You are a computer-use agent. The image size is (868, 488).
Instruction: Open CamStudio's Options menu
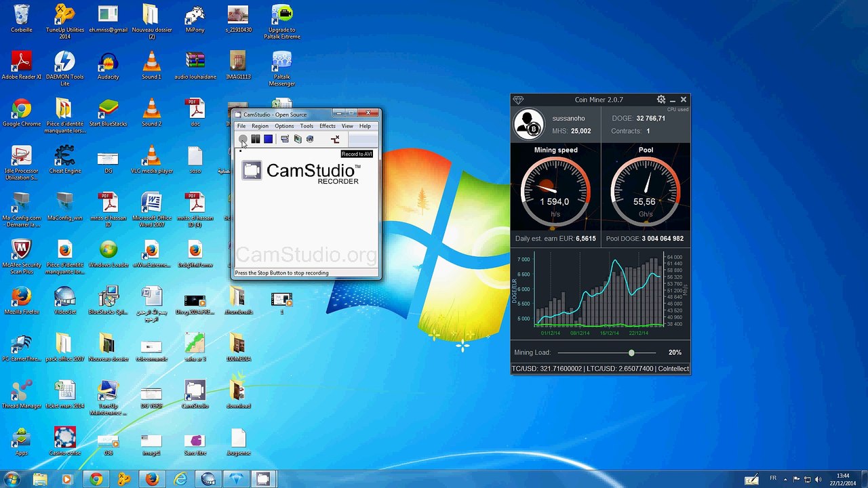point(284,126)
